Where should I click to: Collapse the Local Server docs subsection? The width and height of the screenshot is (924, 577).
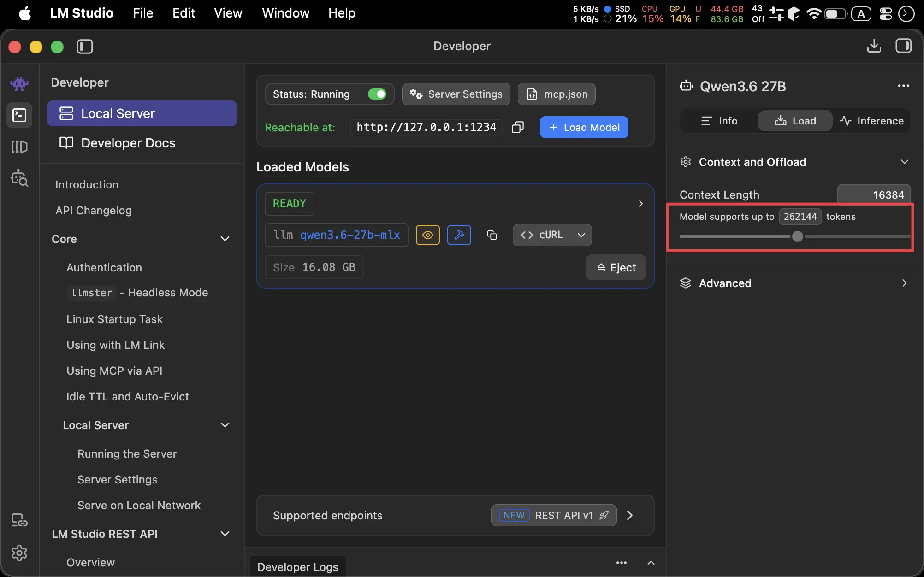tap(225, 425)
